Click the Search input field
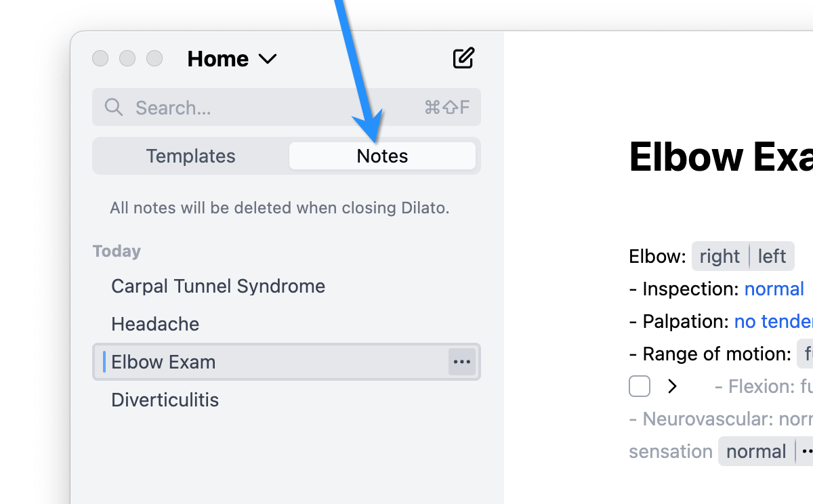Viewport: 813px width, 504px height. pos(271,107)
